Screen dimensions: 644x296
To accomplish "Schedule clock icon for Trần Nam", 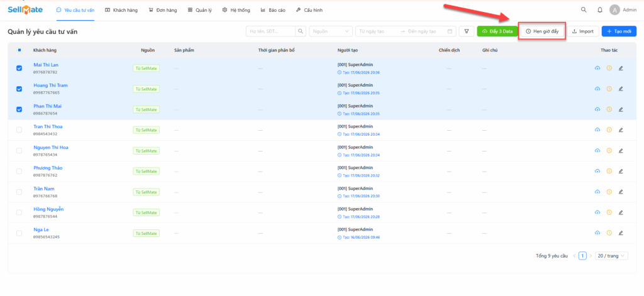I will [x=609, y=192].
